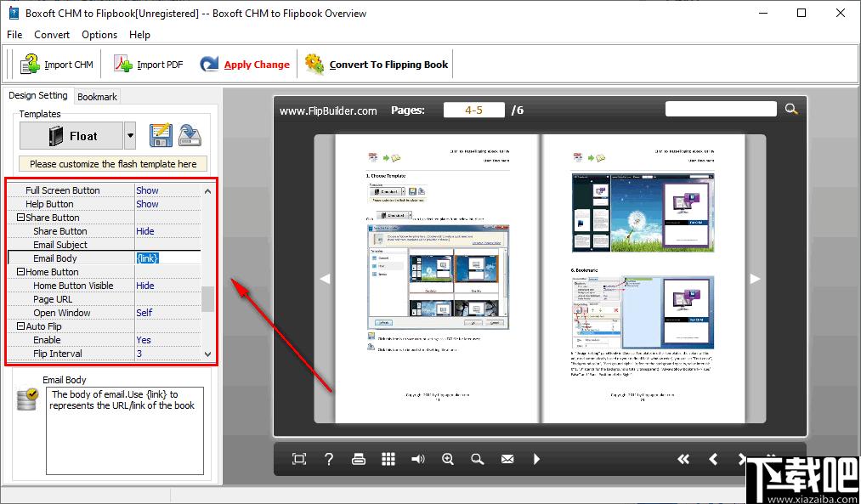Screen dimensions: 861x504
Task: Click the app icon in title bar
Action: pyautogui.click(x=14, y=14)
